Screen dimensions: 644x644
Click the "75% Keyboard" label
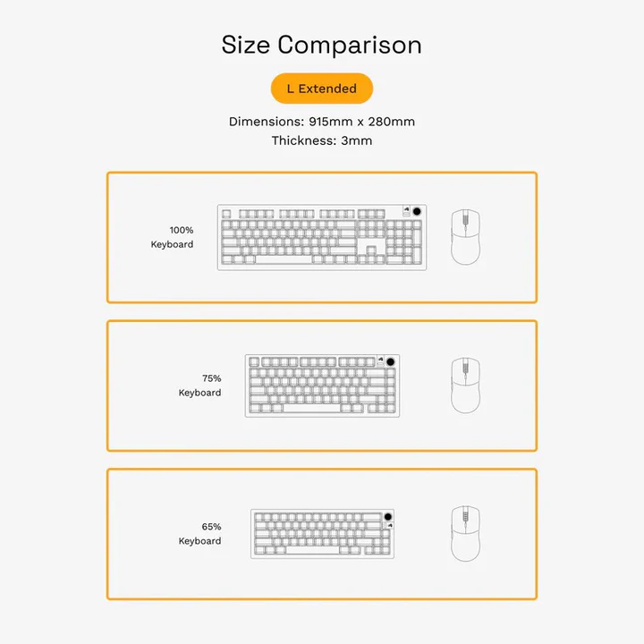(199, 386)
